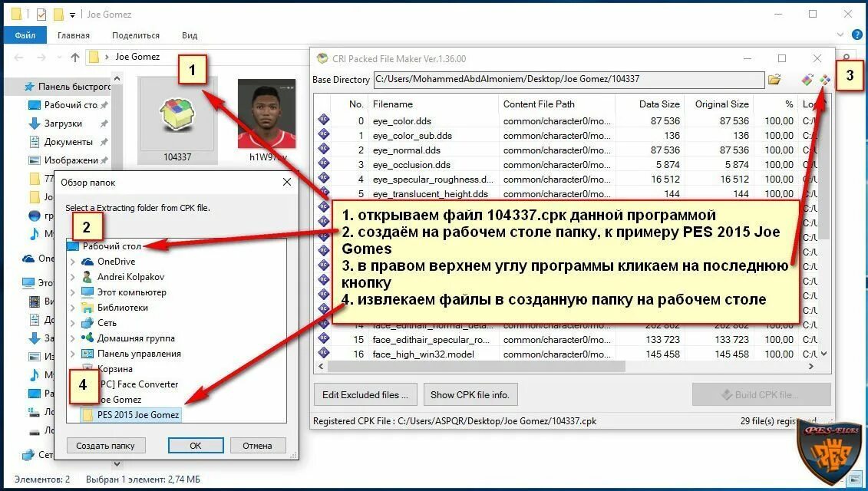Click Панель быстрого доступа in Explorer sidebar
The width and height of the screenshot is (868, 491).
click(68, 87)
